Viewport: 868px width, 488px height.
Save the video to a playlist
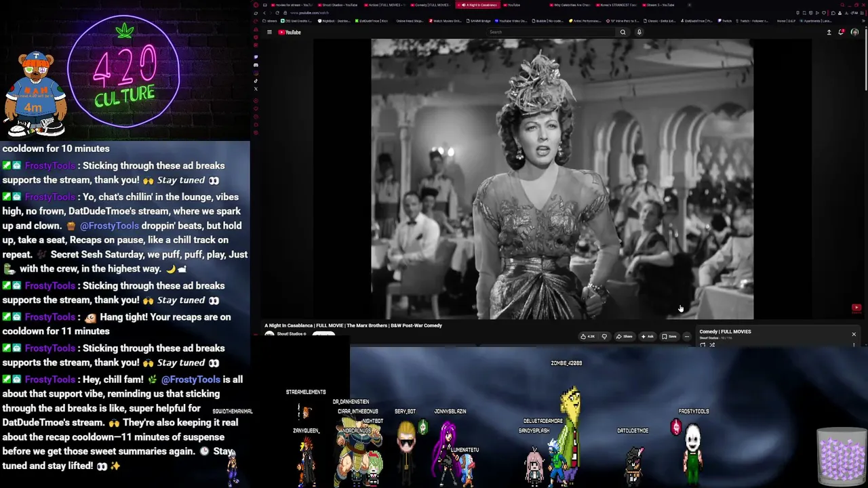pyautogui.click(x=669, y=336)
